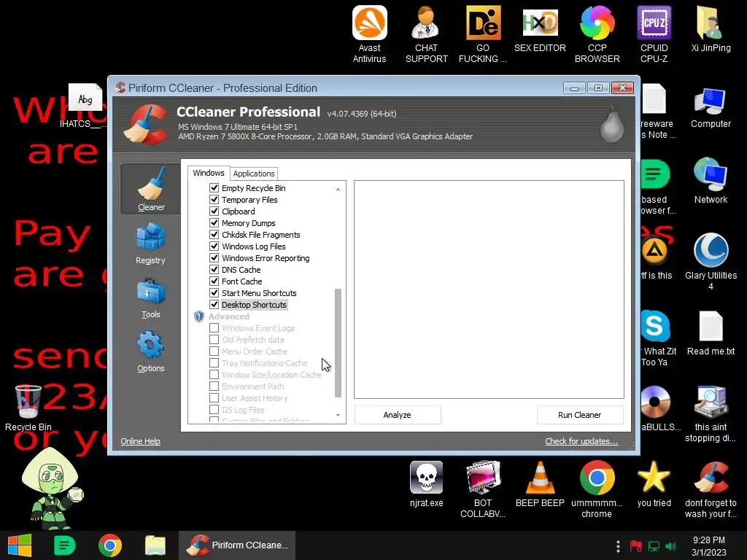
Task: Check User Assist History option
Action: (214, 398)
